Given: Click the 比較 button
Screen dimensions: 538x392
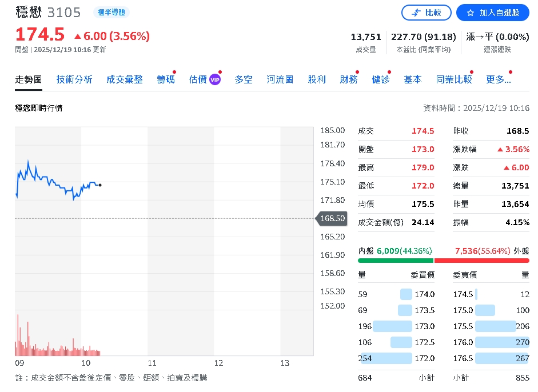Looking at the screenshot, I should coord(427,13).
